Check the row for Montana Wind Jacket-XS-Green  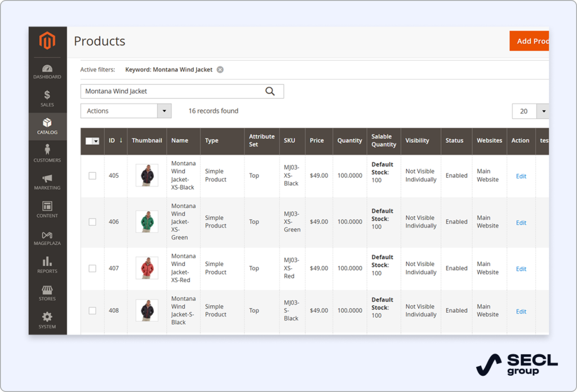coord(92,222)
